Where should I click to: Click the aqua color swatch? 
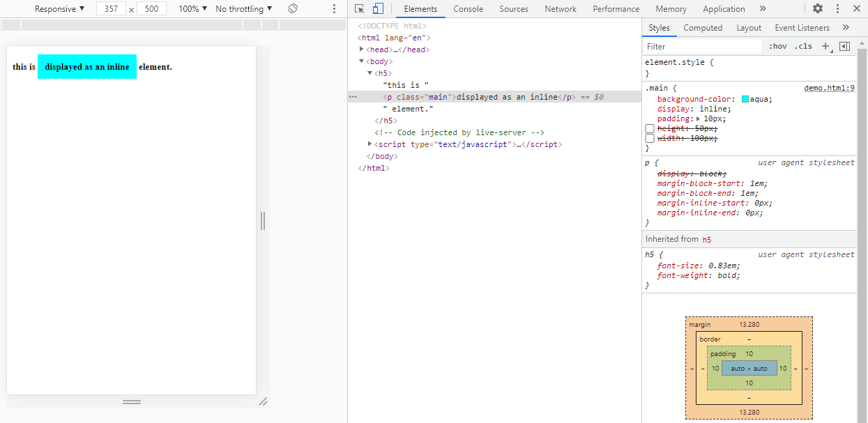(745, 100)
